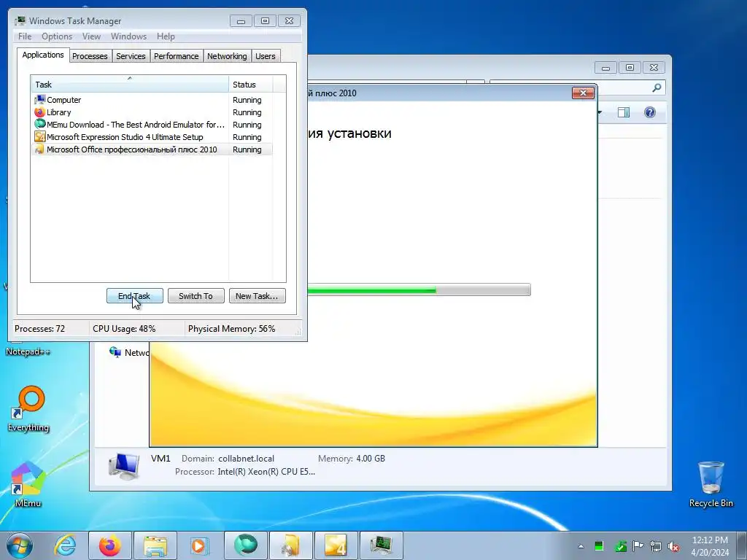Close the Office 2010 setup dialog
The width and height of the screenshot is (747, 560).
(583, 93)
